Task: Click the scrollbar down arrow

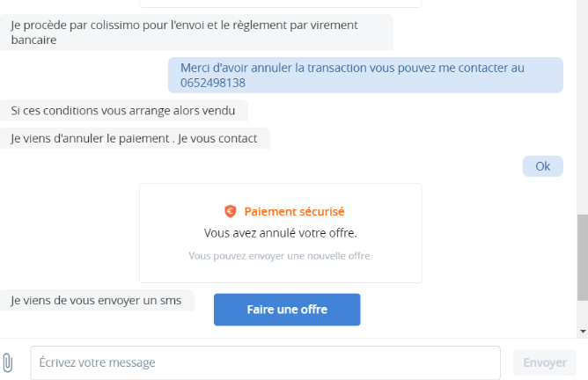Action: [583, 332]
